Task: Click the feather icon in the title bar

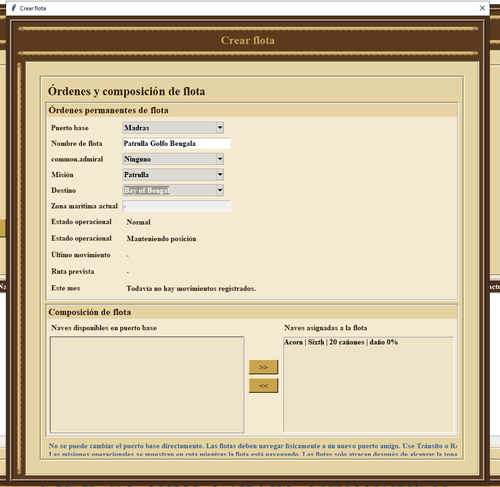Action: coord(14,8)
